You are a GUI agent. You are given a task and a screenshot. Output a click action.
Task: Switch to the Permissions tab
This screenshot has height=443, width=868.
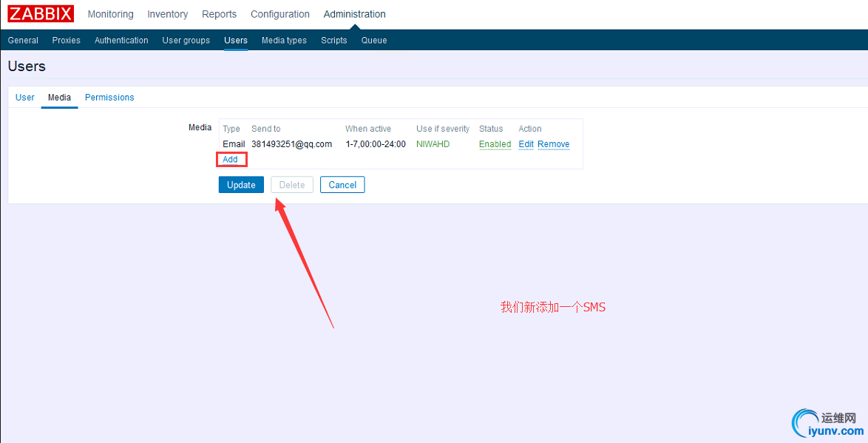coord(109,98)
